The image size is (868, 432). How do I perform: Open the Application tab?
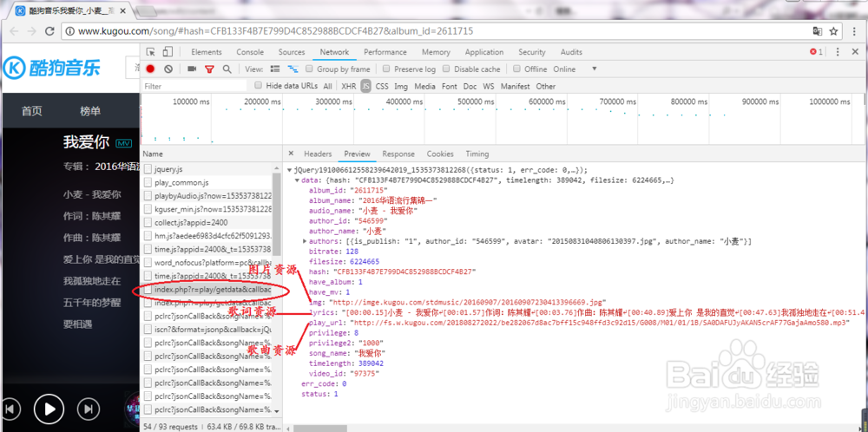pyautogui.click(x=484, y=52)
